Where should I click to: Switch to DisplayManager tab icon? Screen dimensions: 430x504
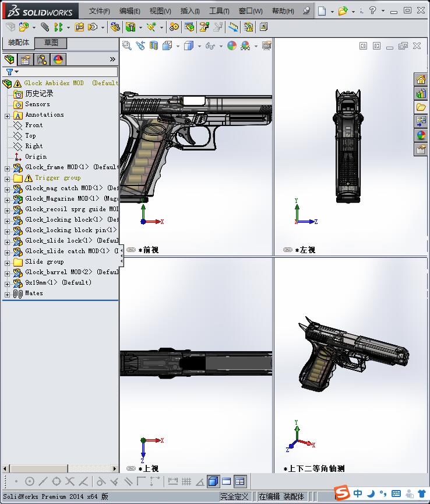tap(58, 60)
